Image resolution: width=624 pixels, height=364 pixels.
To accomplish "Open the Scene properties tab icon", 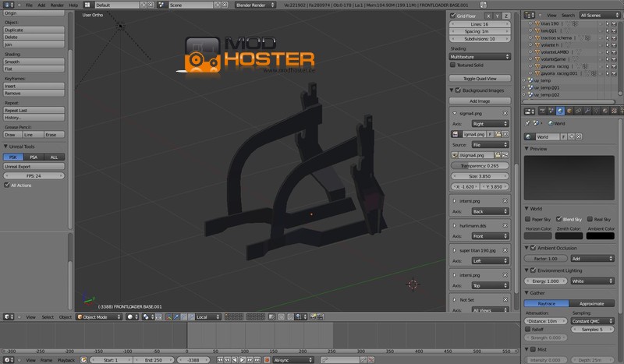I will click(551, 111).
